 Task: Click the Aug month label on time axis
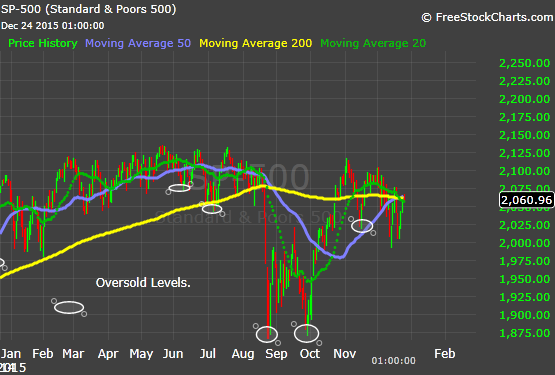243,354
